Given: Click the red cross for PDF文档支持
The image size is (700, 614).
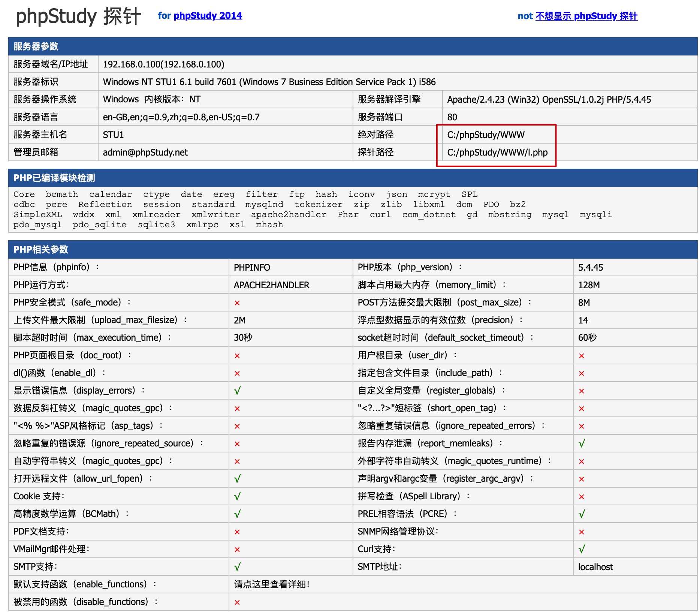Looking at the screenshot, I should click(237, 532).
